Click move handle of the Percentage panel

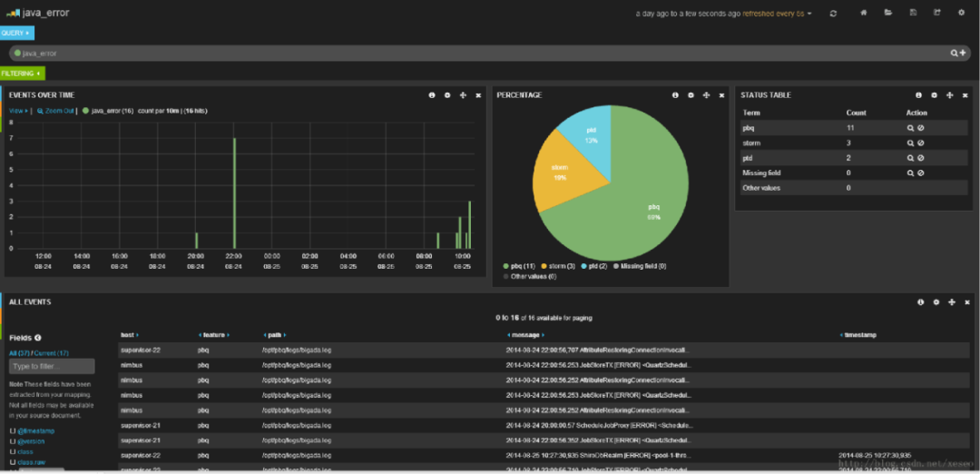pos(706,95)
